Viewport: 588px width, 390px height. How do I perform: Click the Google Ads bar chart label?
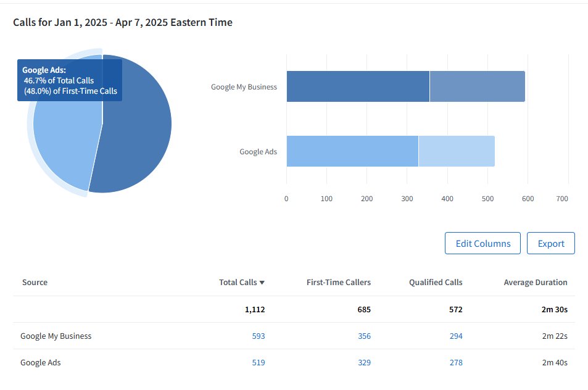258,152
